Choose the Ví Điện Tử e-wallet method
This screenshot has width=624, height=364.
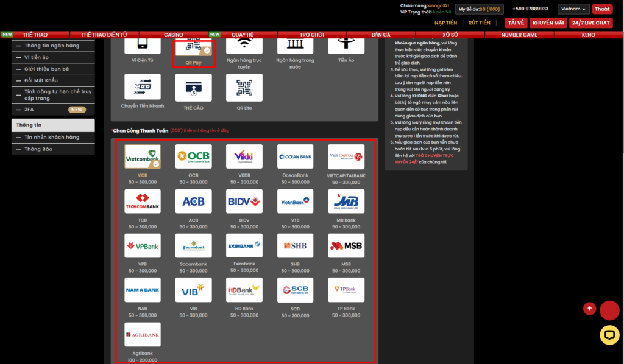tap(143, 46)
